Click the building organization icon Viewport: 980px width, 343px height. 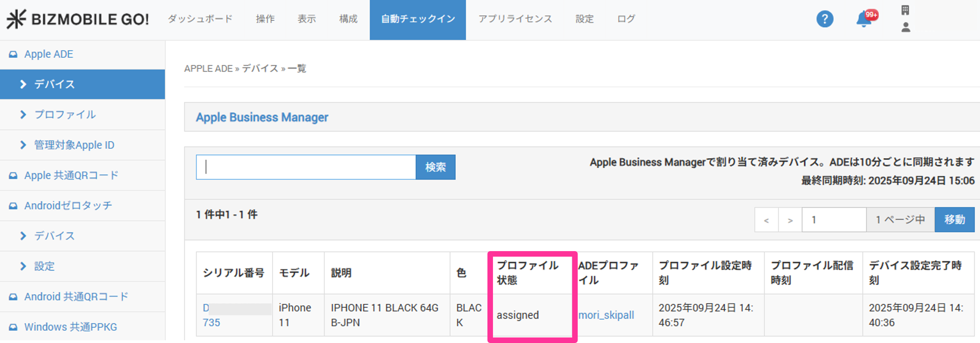point(905,10)
